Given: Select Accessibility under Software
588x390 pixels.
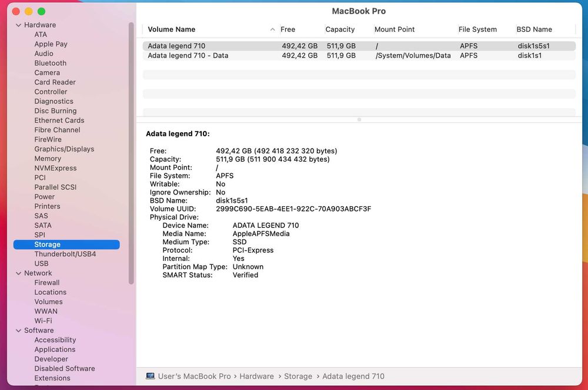Looking at the screenshot, I should [x=55, y=340].
